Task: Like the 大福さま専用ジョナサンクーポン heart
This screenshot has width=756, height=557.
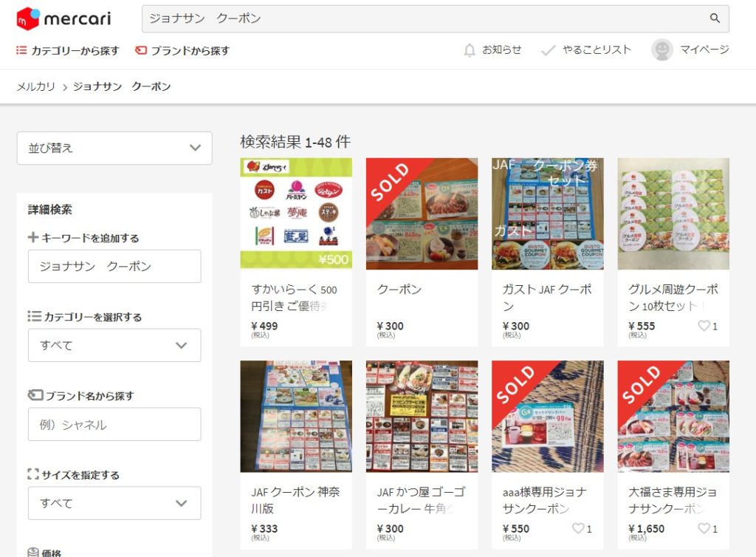Action: (704, 528)
